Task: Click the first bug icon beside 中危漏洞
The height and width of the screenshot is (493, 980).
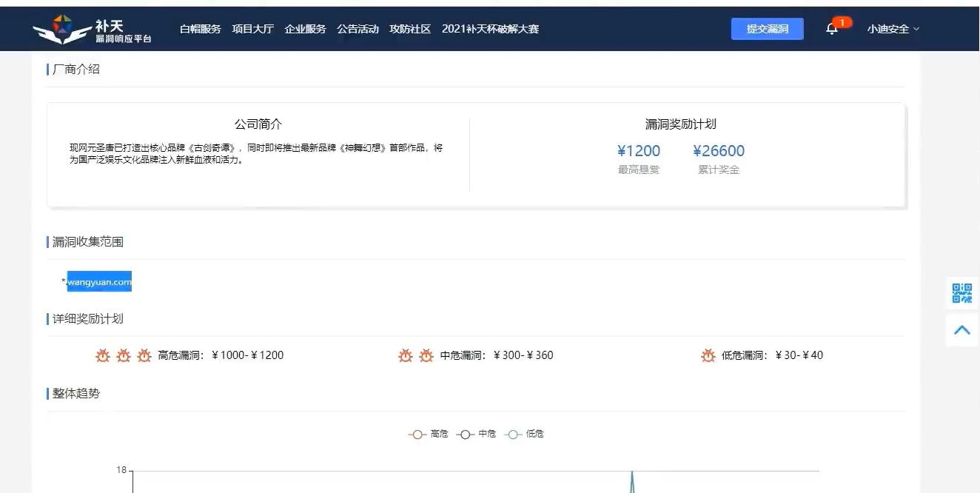Action: (406, 355)
